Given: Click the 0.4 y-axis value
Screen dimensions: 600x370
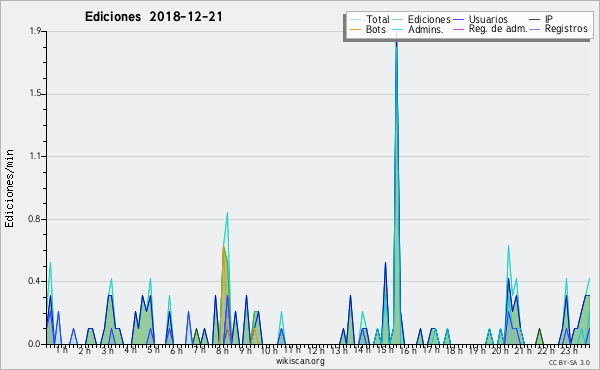Looking at the screenshot, I should click(x=35, y=281).
